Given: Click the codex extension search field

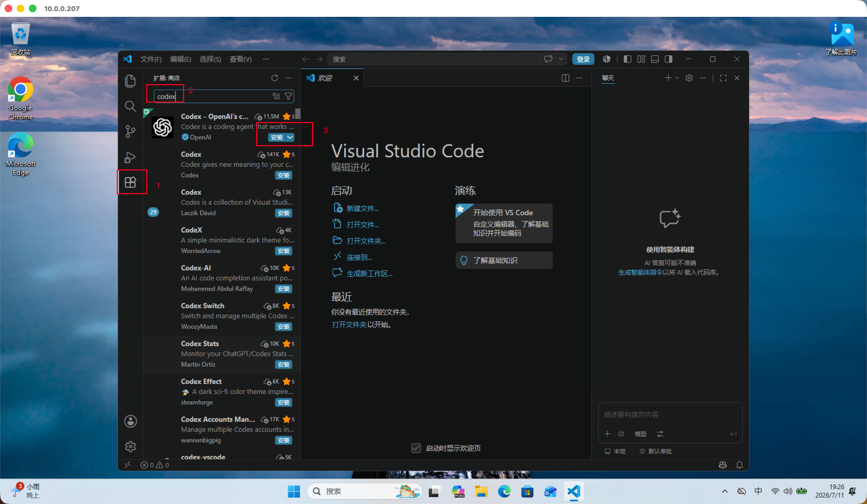Looking at the screenshot, I should [x=213, y=96].
